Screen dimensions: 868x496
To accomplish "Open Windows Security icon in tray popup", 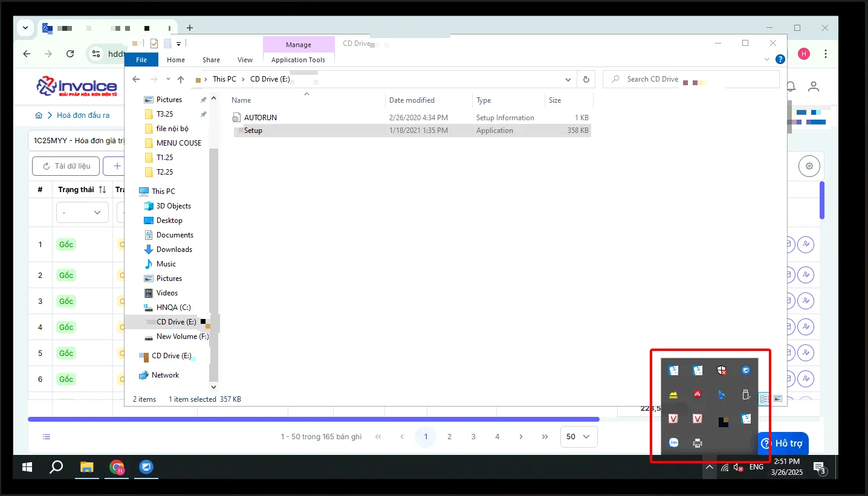I will pos(721,370).
